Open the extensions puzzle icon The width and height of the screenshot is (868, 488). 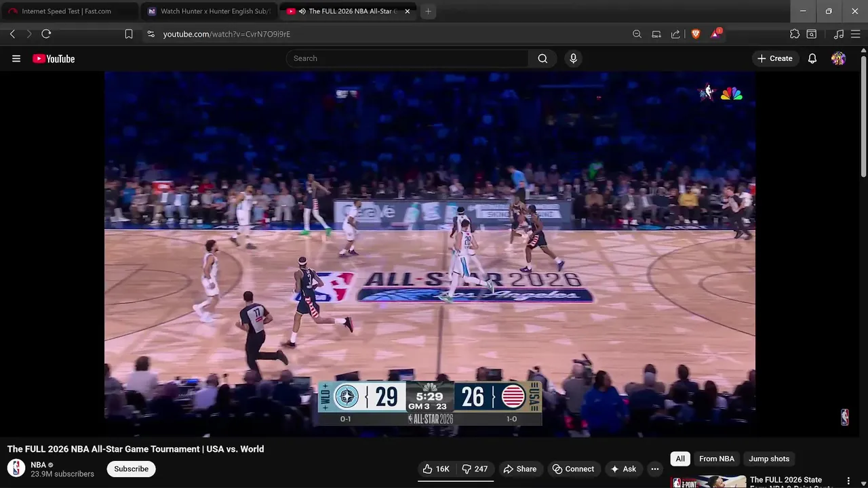pyautogui.click(x=795, y=34)
